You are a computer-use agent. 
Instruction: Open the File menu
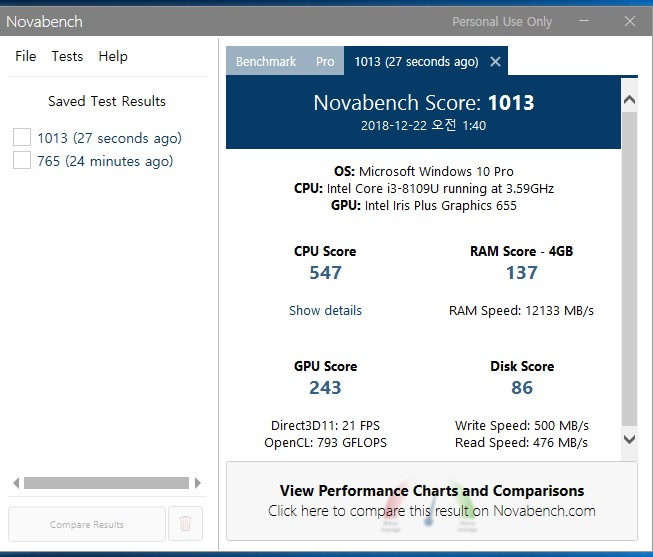(26, 56)
